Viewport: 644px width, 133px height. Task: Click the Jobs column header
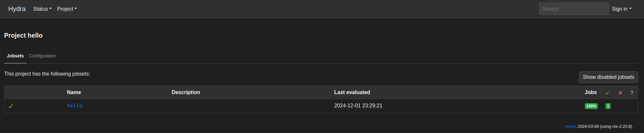(x=591, y=92)
